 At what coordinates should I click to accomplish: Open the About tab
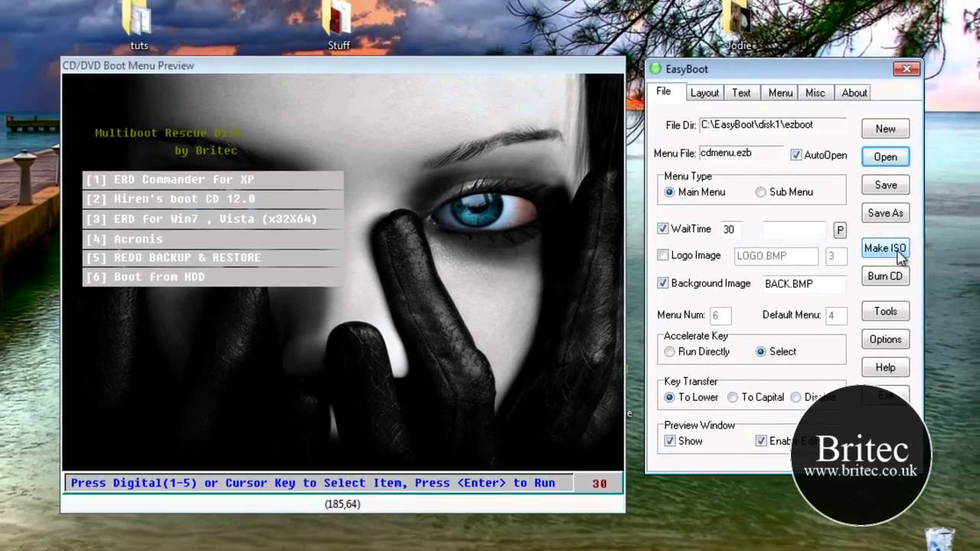(854, 93)
